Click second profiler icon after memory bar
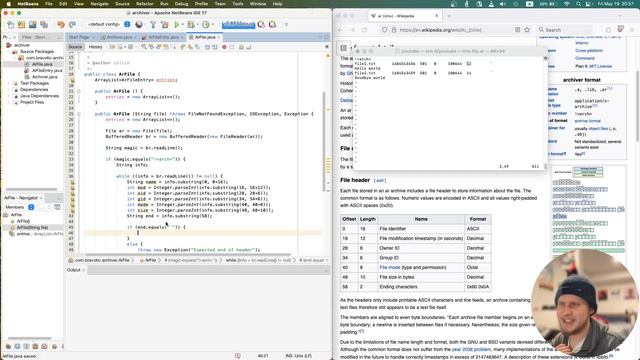Viewport: 640px width, 360px height. click(272, 24)
